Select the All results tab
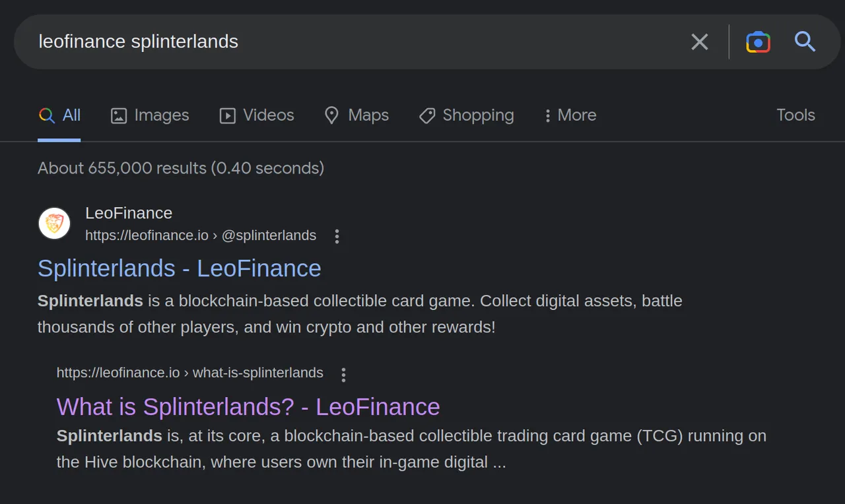The width and height of the screenshot is (845, 504). [59, 115]
